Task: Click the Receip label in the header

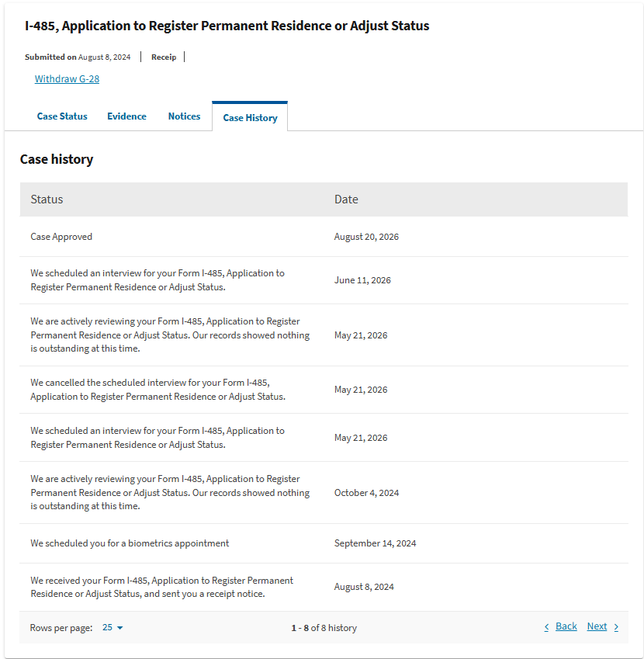Action: pos(164,57)
